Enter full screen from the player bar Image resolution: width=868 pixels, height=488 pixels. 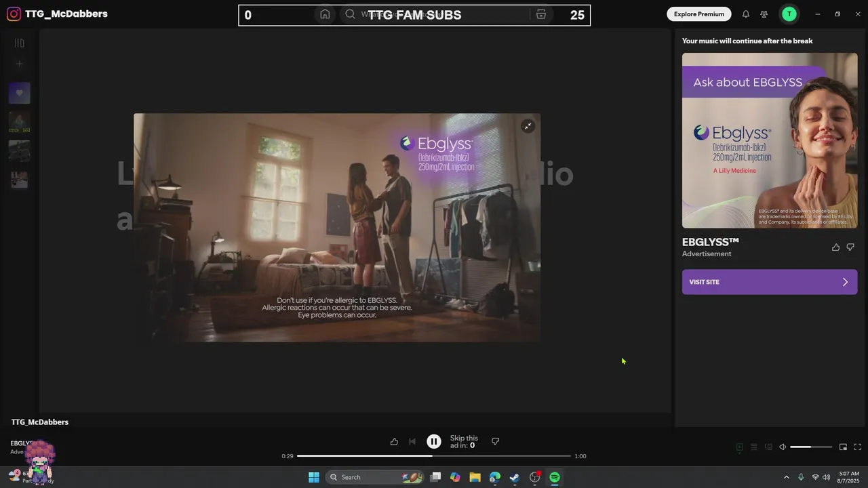(857, 447)
